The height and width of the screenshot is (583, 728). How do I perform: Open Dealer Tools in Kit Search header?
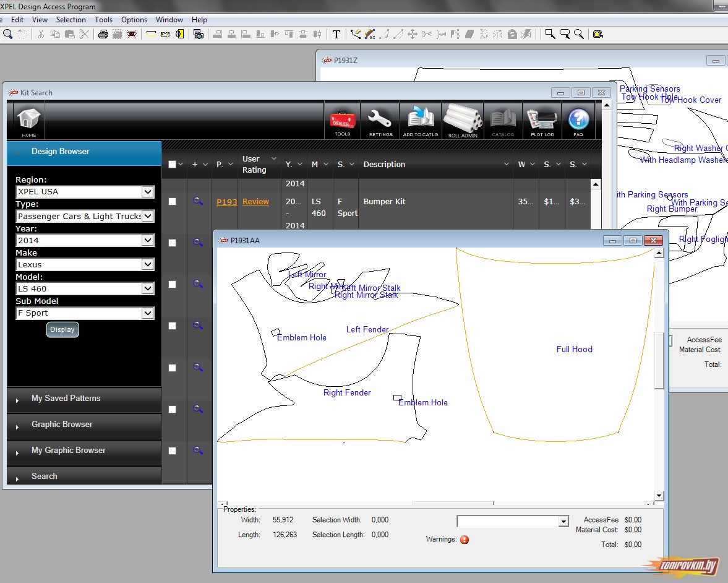343,123
